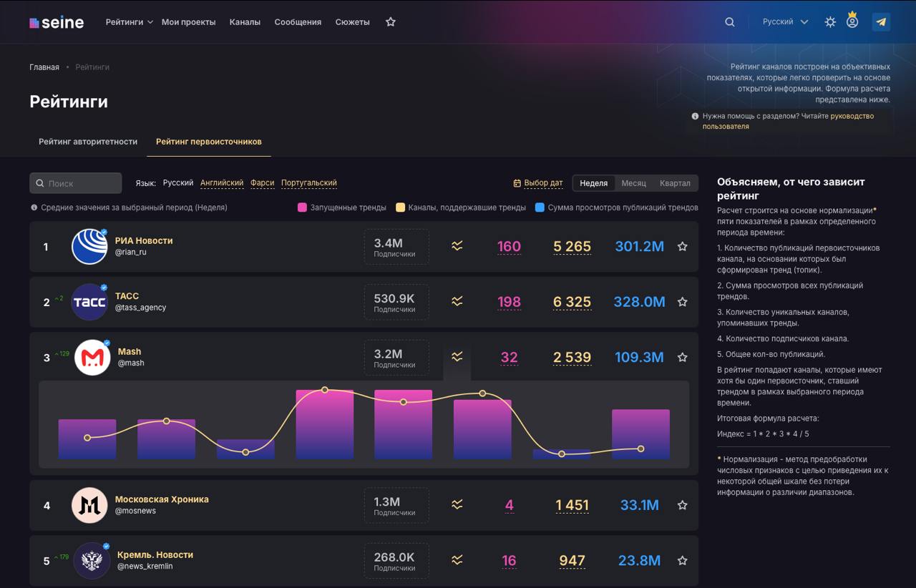916x588 pixels.
Task: Open ТАСС channel name link
Action: pos(127,296)
